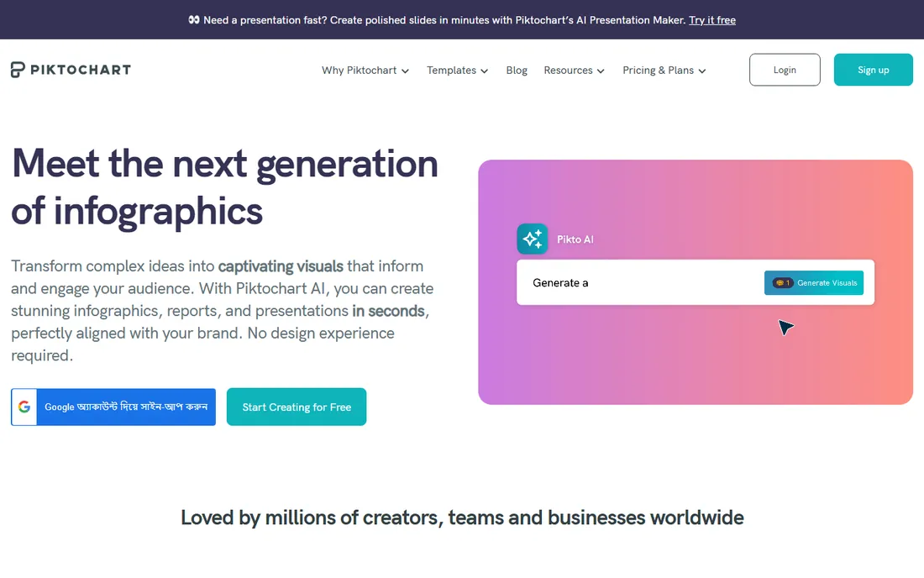Viewport: 924px width, 578px height.
Task: Open the Templates menu
Action: [x=457, y=70]
